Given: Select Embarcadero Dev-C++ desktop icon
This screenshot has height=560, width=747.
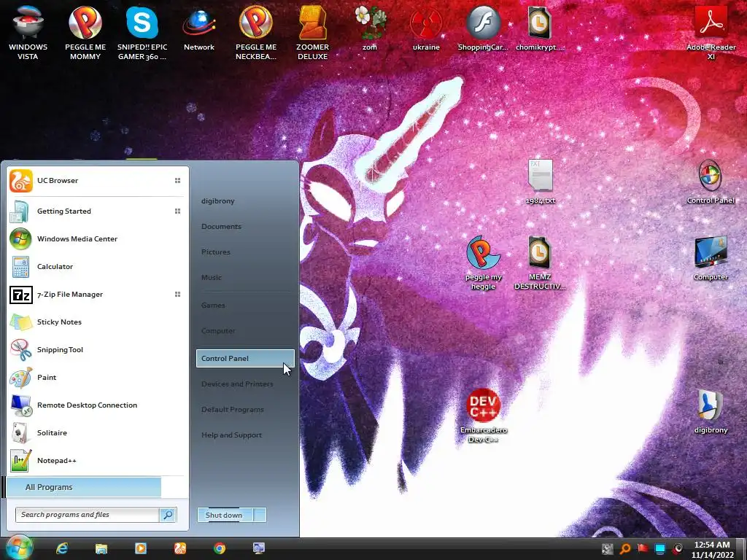Looking at the screenshot, I should tap(484, 416).
